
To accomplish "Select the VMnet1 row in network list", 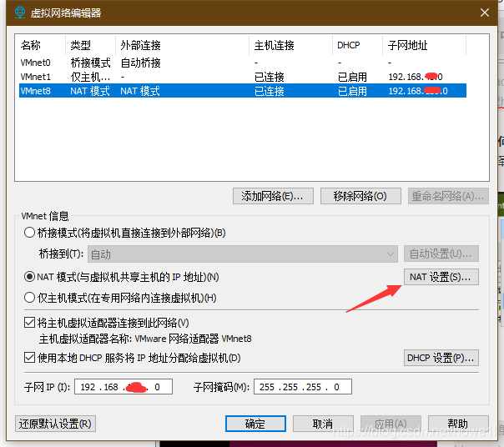I will pyautogui.click(x=243, y=77).
